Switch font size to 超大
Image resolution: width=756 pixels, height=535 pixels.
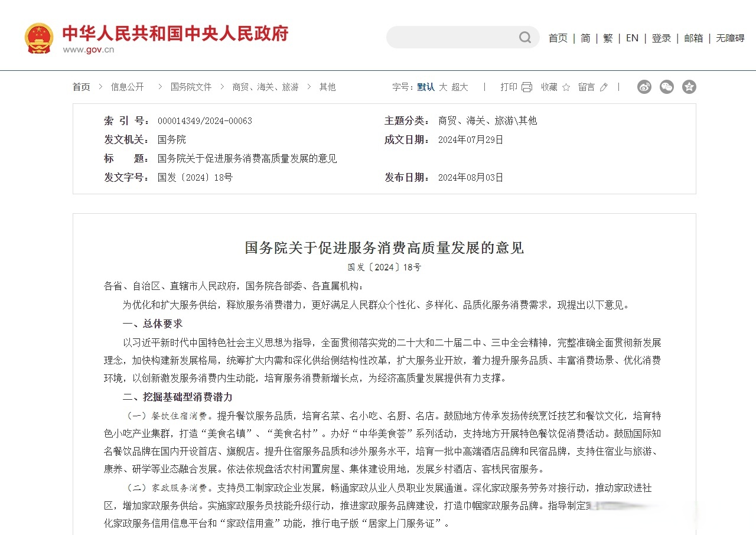(x=459, y=86)
